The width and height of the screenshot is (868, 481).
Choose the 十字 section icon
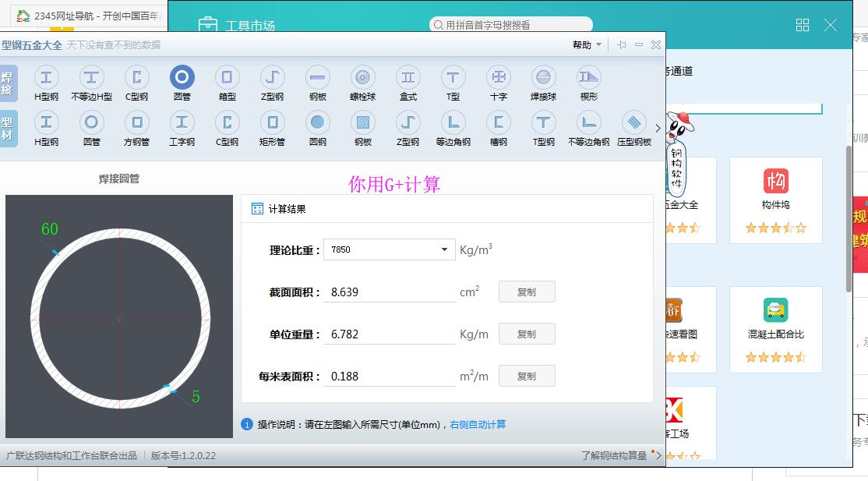498,78
